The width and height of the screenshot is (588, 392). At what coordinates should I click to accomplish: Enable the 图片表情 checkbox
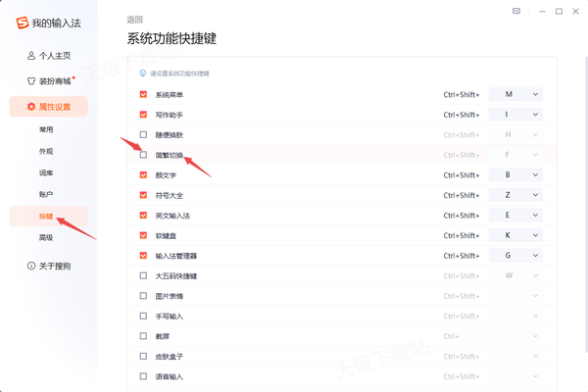click(143, 296)
